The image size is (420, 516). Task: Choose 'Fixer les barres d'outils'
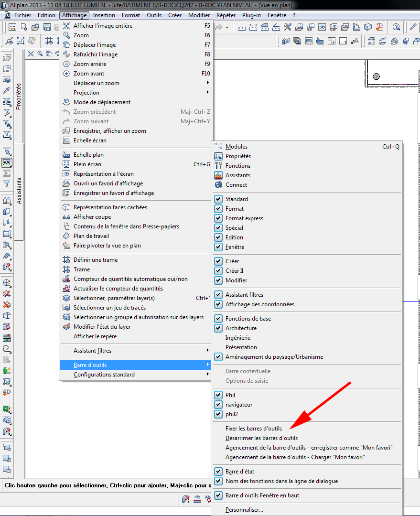tap(254, 429)
